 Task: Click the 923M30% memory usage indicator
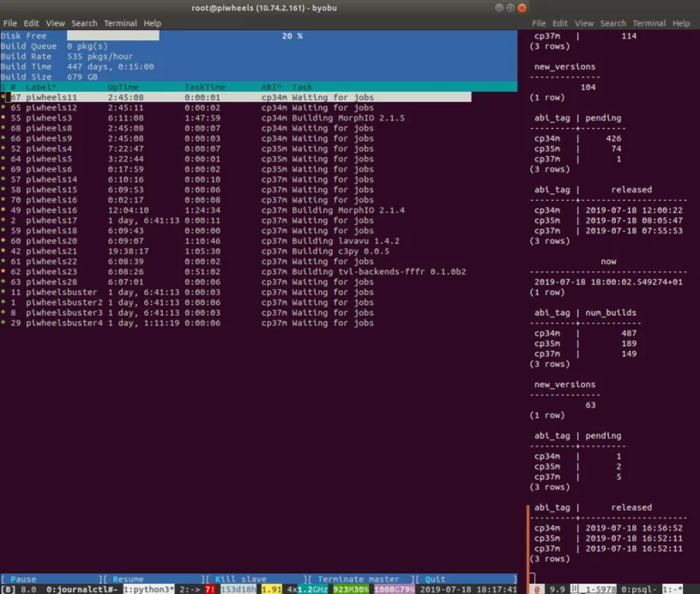coord(351,589)
